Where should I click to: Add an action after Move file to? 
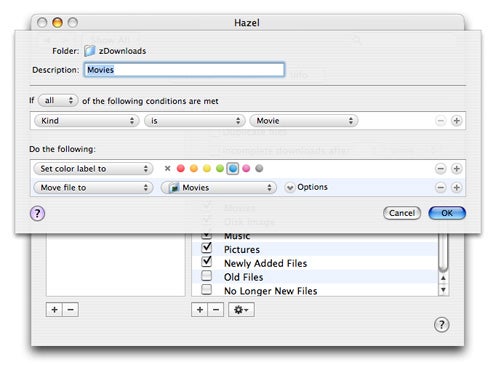pyautogui.click(x=456, y=187)
